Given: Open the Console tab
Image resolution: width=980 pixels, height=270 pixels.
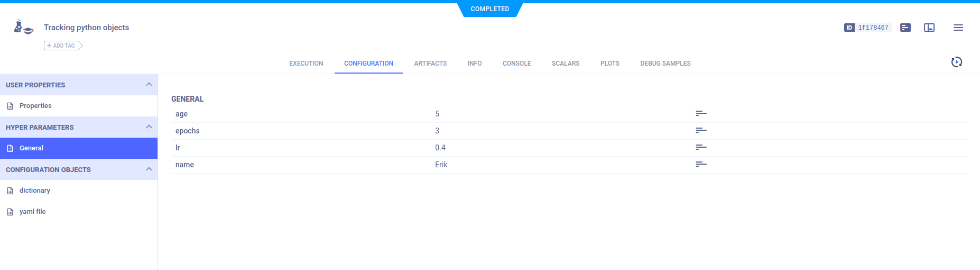Looking at the screenshot, I should (516, 64).
